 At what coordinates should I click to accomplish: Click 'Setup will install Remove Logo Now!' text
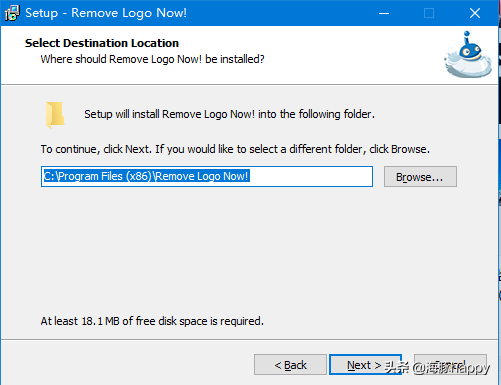229,114
